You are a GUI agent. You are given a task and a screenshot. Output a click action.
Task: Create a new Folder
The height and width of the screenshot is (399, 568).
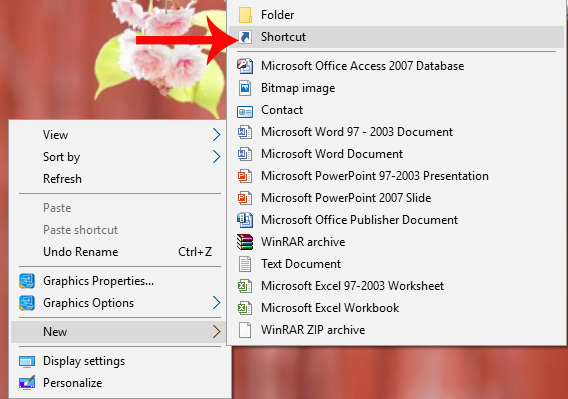tap(396, 15)
